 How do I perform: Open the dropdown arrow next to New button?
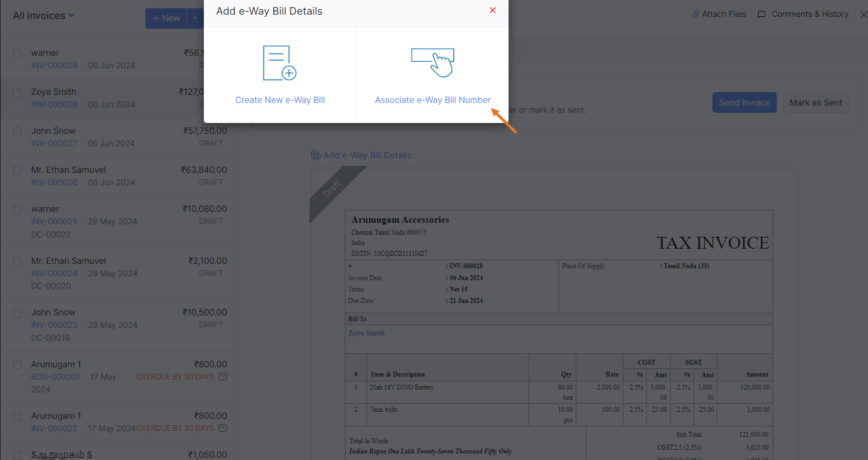click(x=195, y=18)
